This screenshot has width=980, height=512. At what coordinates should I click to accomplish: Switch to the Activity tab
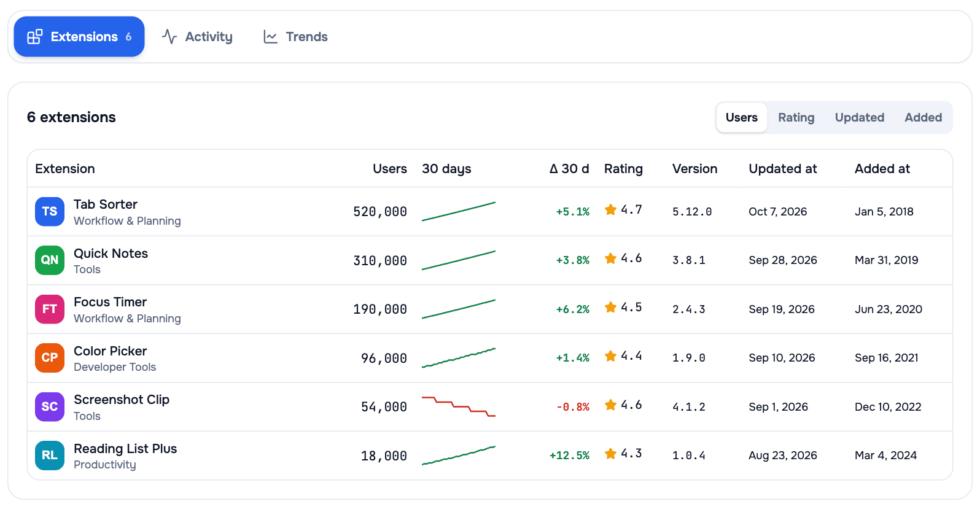pyautogui.click(x=197, y=37)
